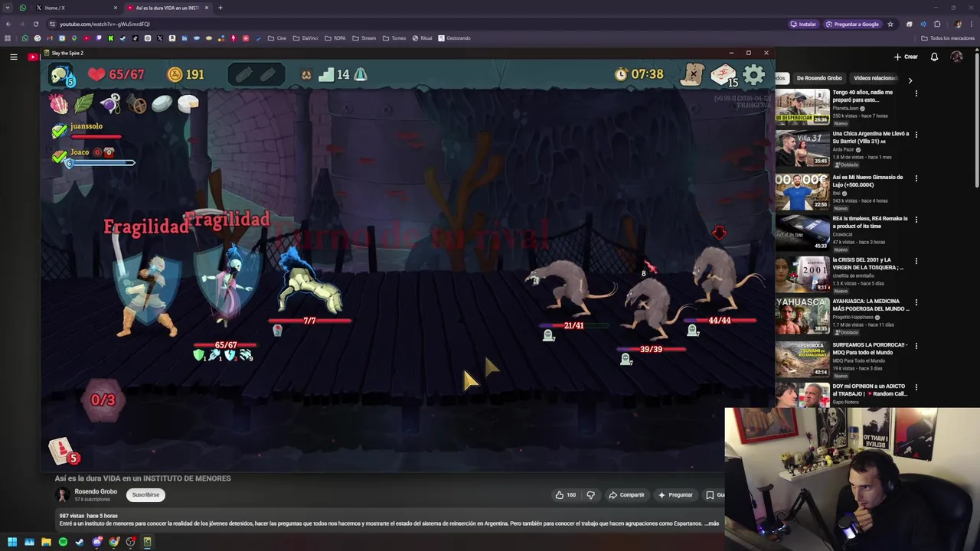The image size is (980, 551).
Task: Open the Chrome three-dot menu
Action: click(972, 24)
